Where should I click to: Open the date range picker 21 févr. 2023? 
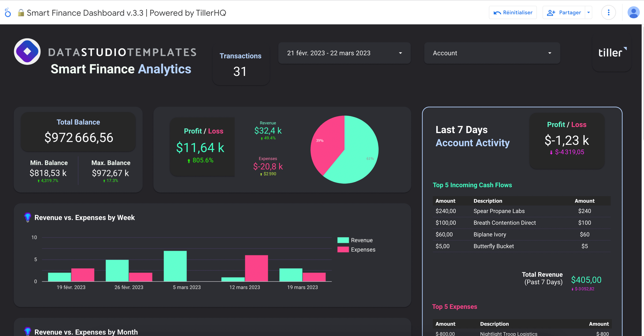tap(344, 53)
